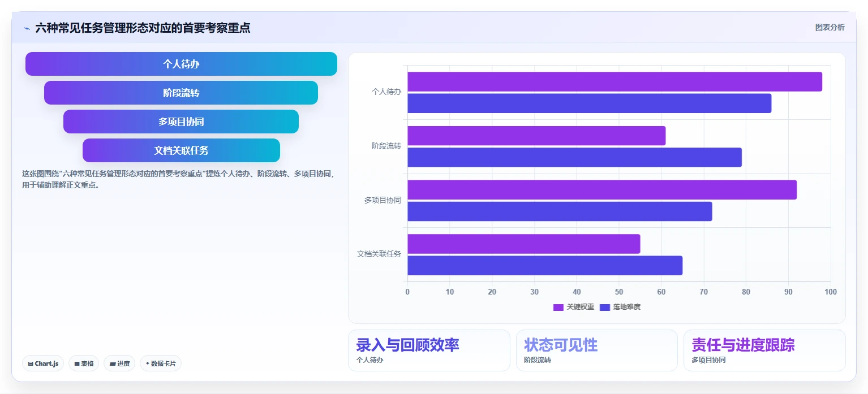Click the x-axis tick value 50

click(x=619, y=292)
